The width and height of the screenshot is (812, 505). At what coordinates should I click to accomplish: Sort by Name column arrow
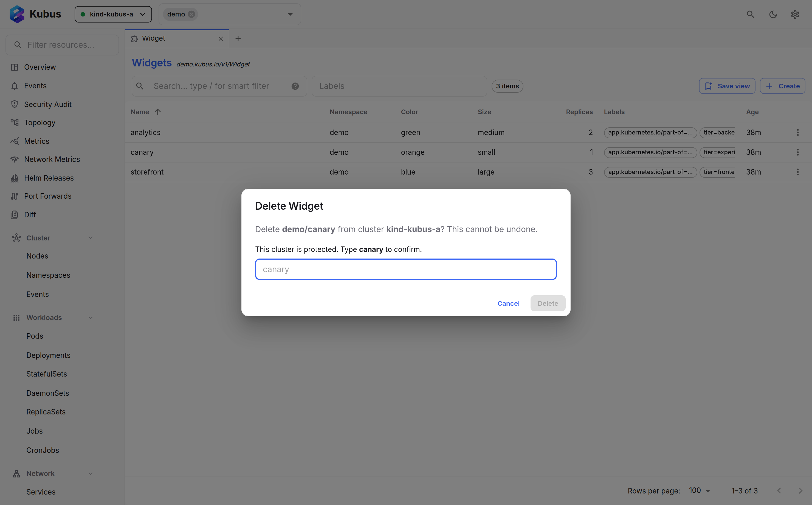click(157, 111)
